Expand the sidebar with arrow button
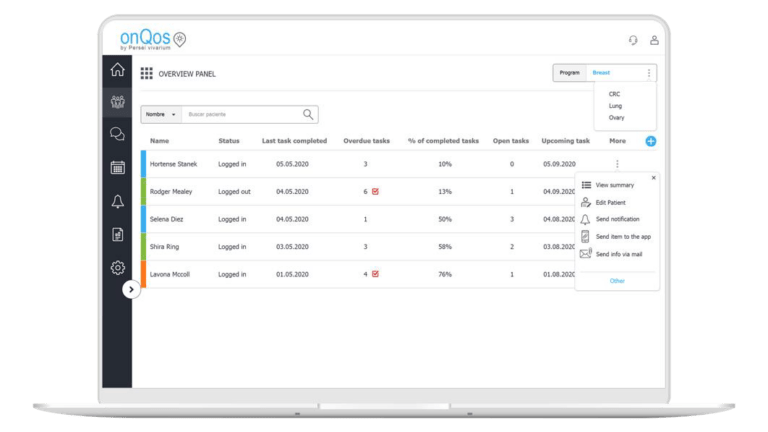The image size is (768, 432). [x=131, y=289]
